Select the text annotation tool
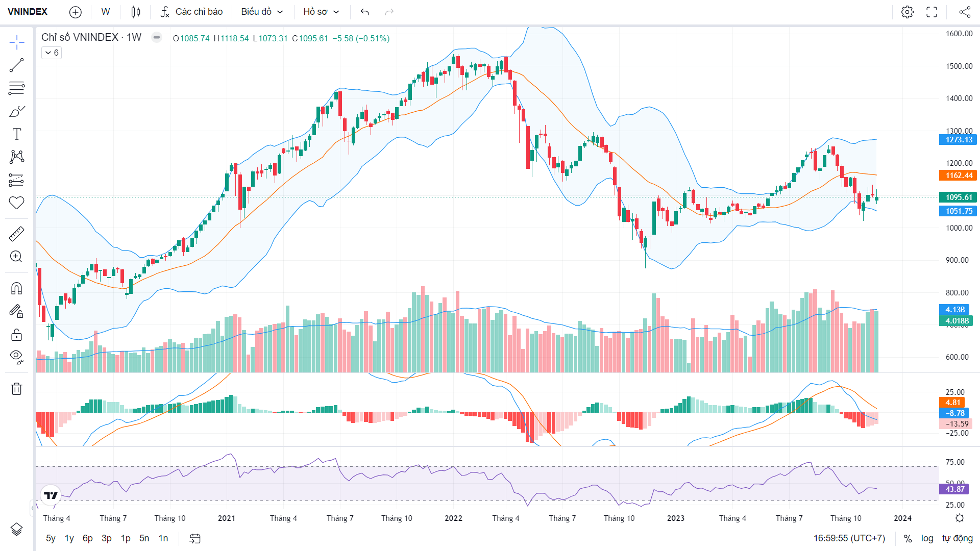980x551 pixels. (16, 134)
